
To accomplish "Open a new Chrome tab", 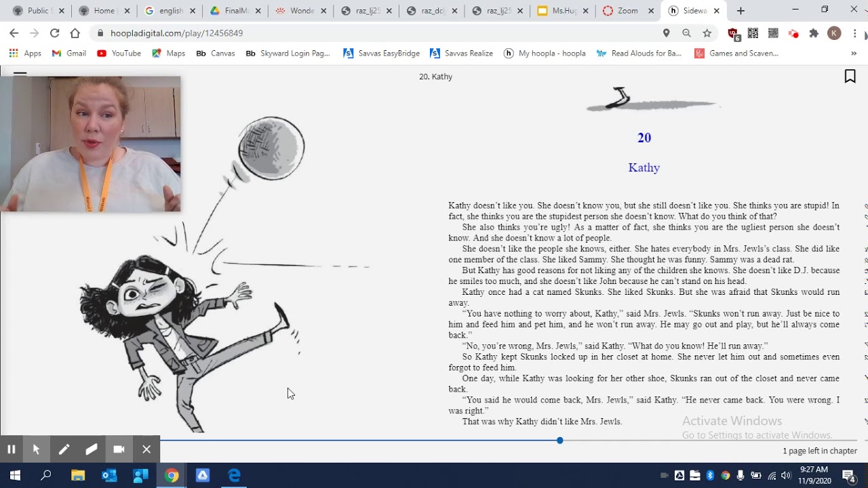I will pyautogui.click(x=741, y=11).
